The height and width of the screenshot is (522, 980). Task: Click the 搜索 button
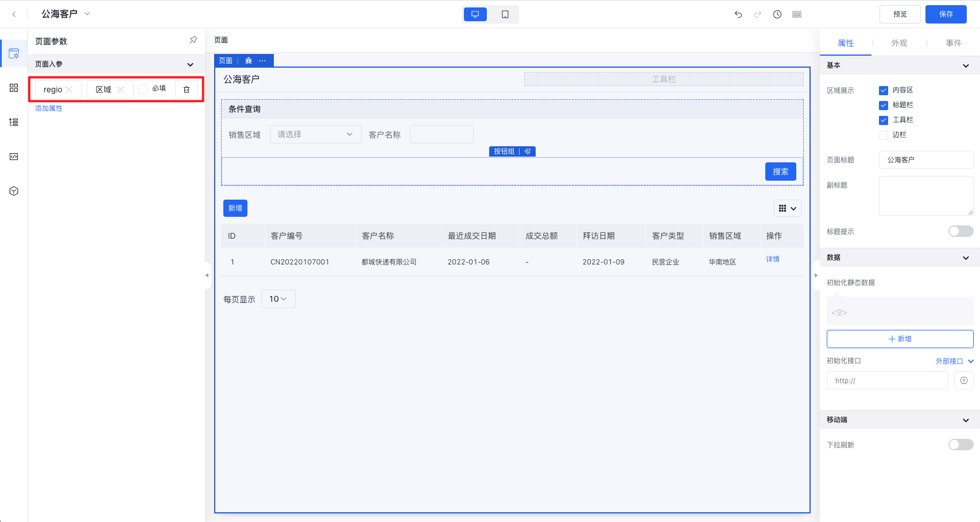(x=781, y=172)
